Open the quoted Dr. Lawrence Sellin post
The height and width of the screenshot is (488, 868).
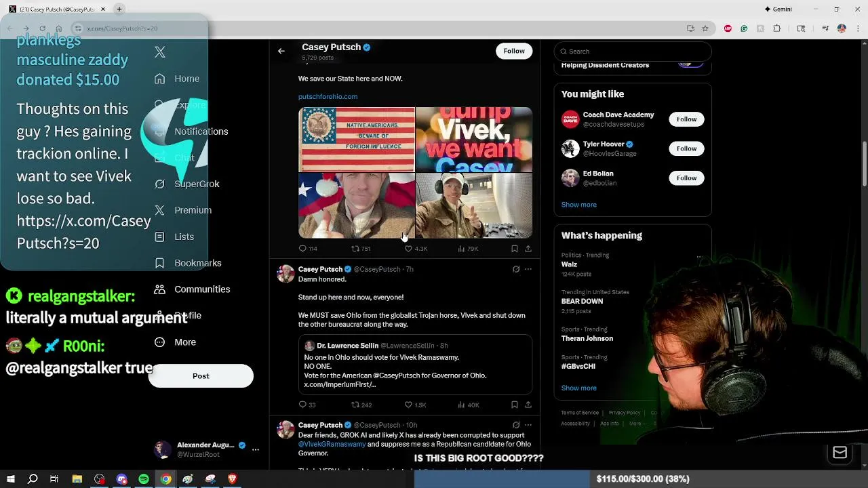click(415, 365)
